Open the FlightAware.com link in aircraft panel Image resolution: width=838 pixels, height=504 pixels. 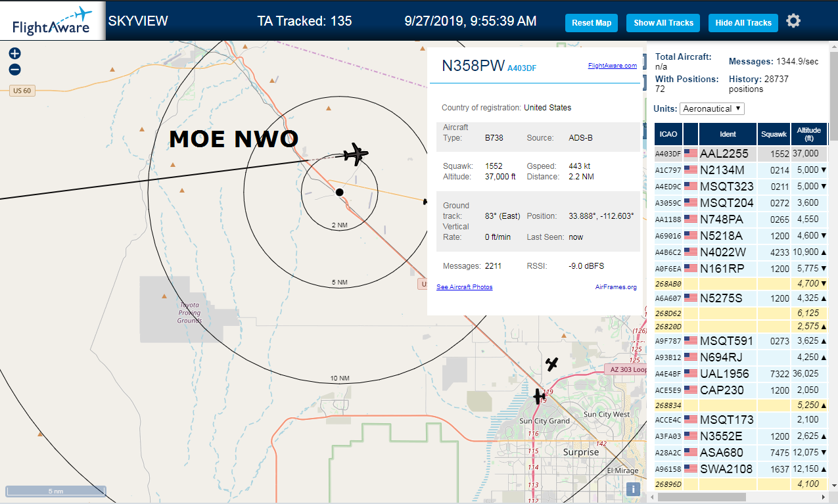(612, 66)
